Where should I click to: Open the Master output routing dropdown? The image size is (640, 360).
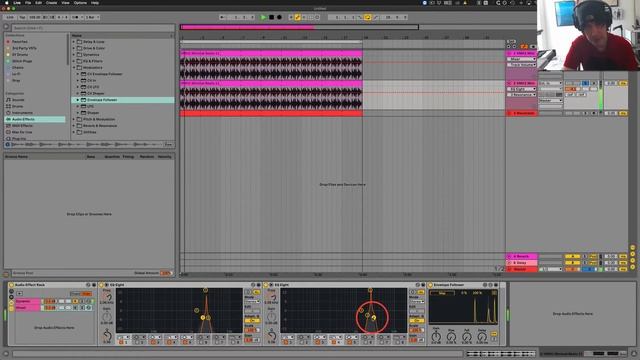point(551,100)
